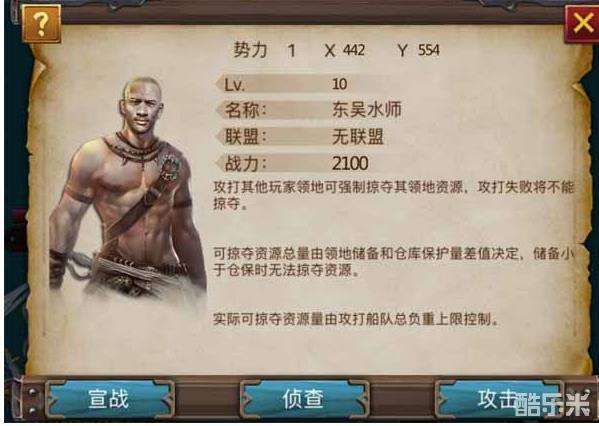This screenshot has height=426, width=599.
Task: Click the 可掠夺资源总量 description paragraph
Action: tap(393, 262)
